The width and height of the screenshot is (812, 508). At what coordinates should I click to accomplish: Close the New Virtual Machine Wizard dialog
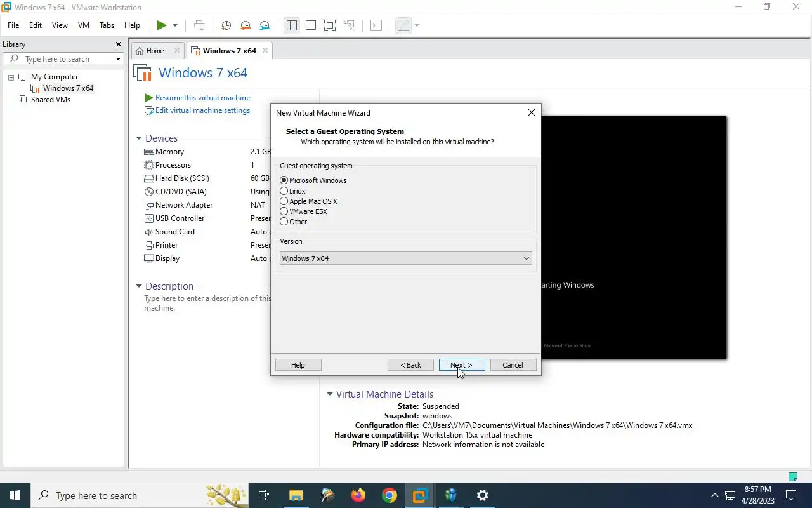tap(532, 112)
